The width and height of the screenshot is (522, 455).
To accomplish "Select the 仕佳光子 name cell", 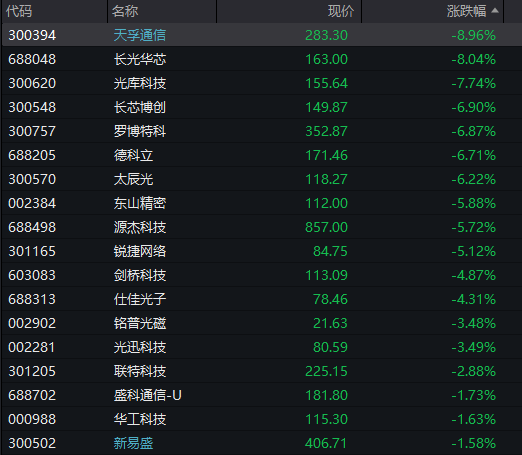I will (x=140, y=299).
